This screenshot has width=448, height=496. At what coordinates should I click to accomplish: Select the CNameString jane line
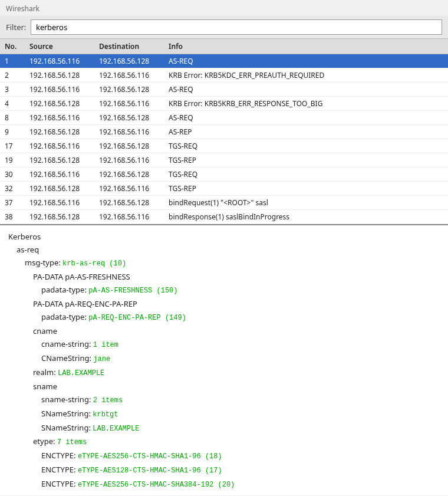pos(76,359)
